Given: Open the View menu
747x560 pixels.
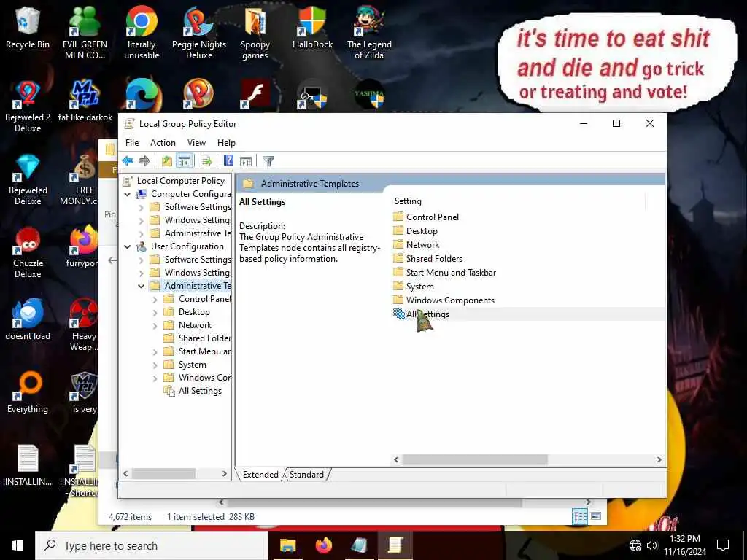Looking at the screenshot, I should click(196, 143).
